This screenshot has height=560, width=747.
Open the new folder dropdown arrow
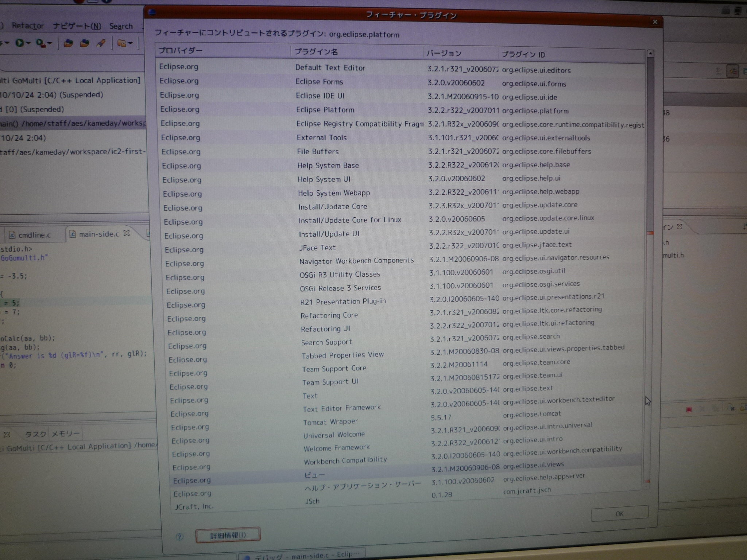(x=130, y=43)
